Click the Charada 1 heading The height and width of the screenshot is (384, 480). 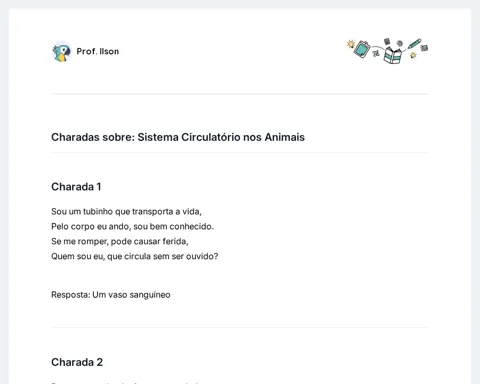pyautogui.click(x=76, y=187)
